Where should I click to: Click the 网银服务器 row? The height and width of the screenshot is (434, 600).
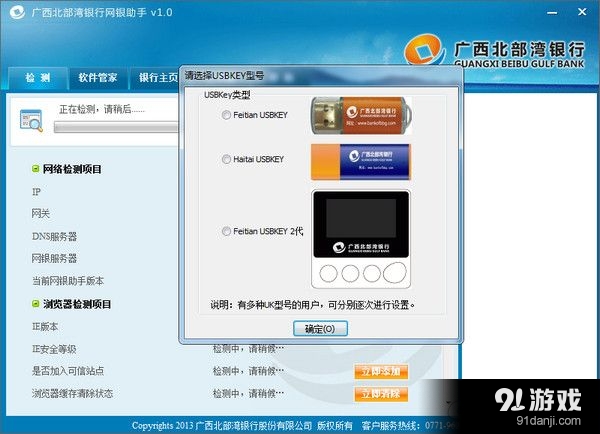click(54, 258)
